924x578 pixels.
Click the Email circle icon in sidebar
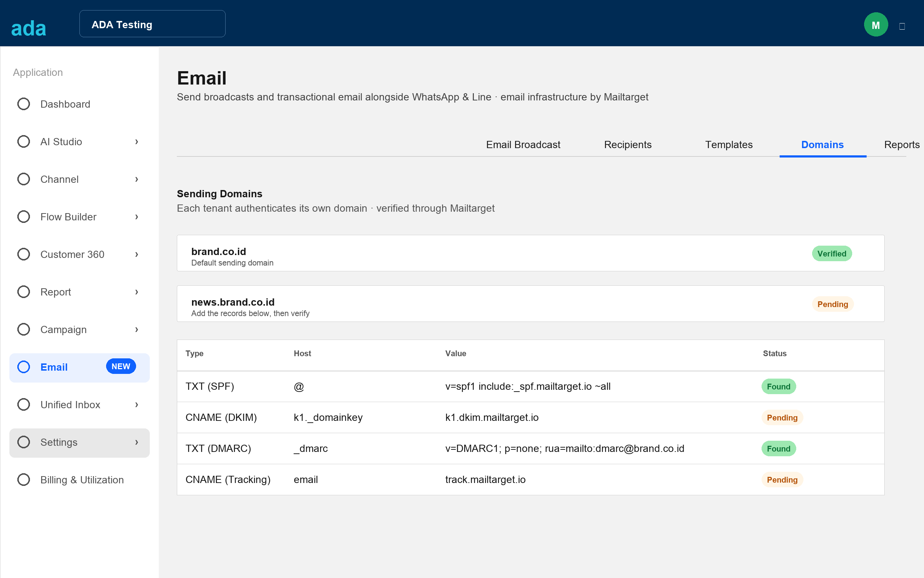24,367
